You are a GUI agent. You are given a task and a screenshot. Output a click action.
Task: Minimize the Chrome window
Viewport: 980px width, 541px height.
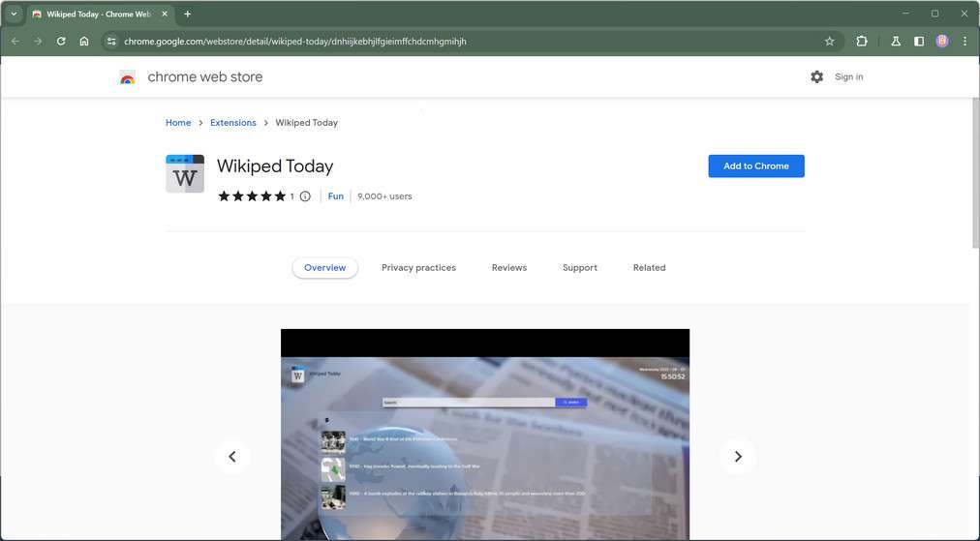(x=905, y=14)
